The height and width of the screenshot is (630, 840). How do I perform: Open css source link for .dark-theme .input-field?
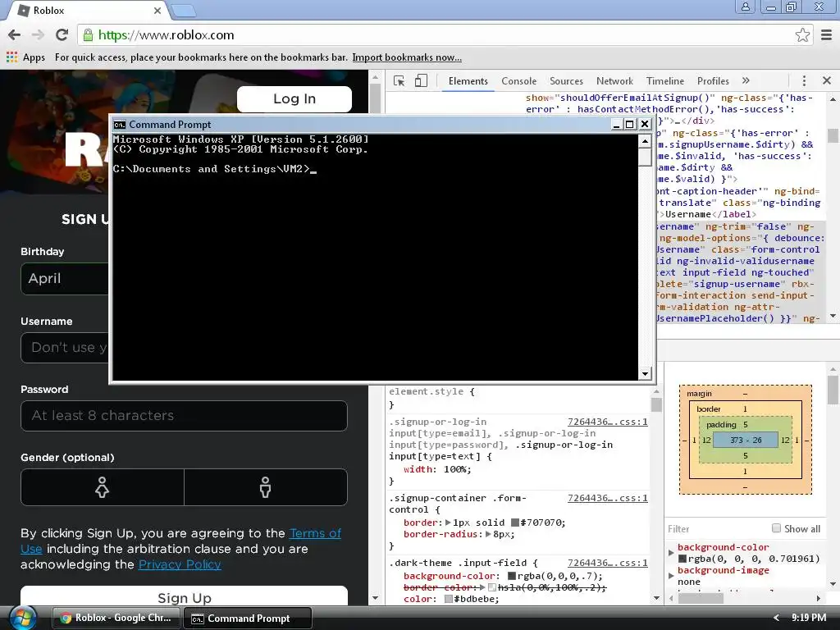tap(608, 563)
